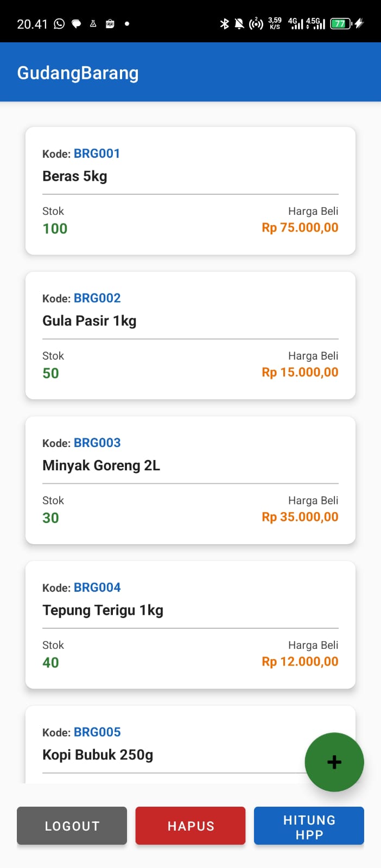
Task: Open the Kopi Bubuk 250g item card
Action: 163,743
